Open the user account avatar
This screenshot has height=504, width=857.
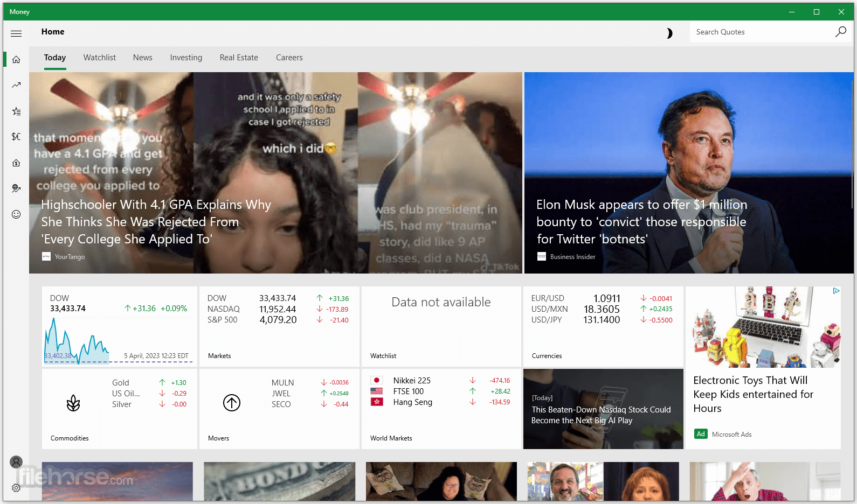click(x=16, y=462)
